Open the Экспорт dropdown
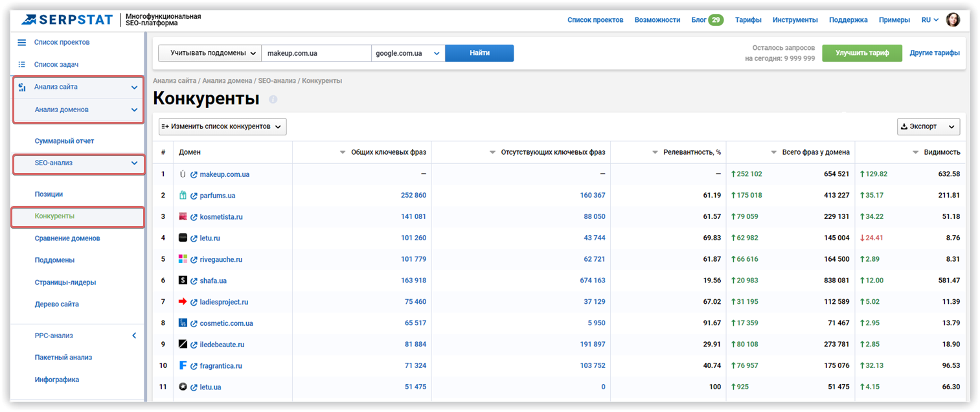This screenshot has height=412, width=980. click(x=928, y=127)
